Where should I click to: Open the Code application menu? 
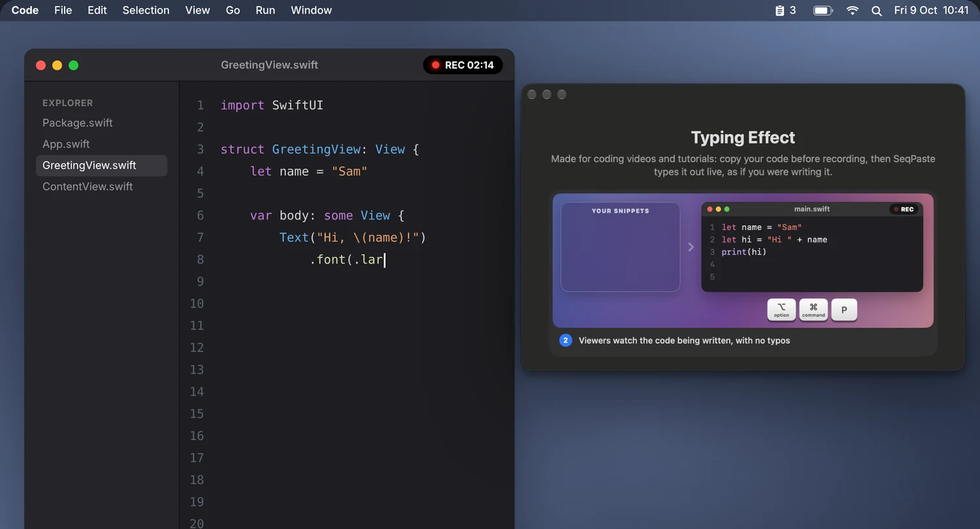[x=25, y=10]
